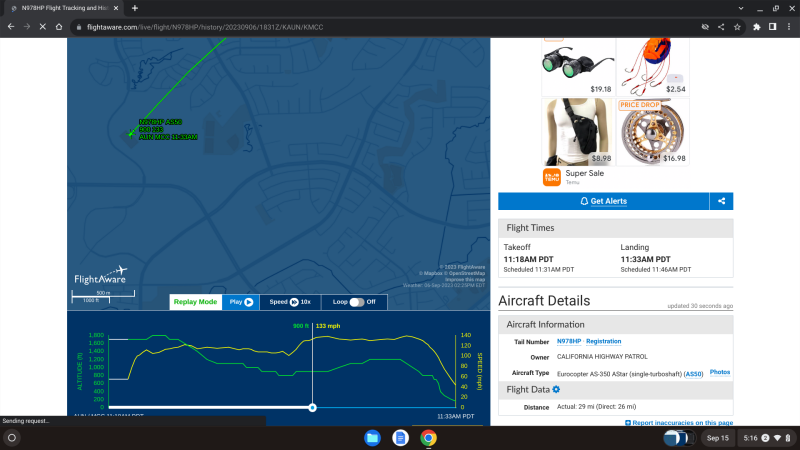This screenshot has height=450, width=800.
Task: Open the N978HP tail number link
Action: click(569, 341)
